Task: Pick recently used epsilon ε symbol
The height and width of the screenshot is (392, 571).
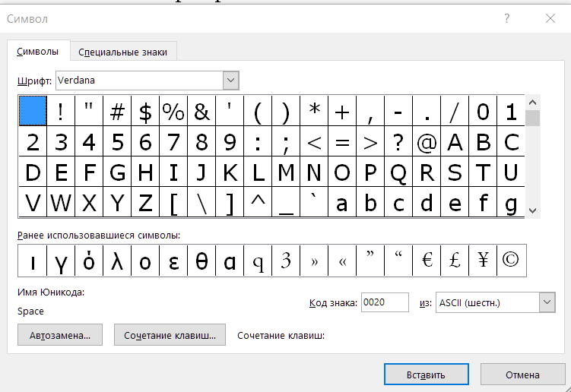Action: [x=173, y=261]
